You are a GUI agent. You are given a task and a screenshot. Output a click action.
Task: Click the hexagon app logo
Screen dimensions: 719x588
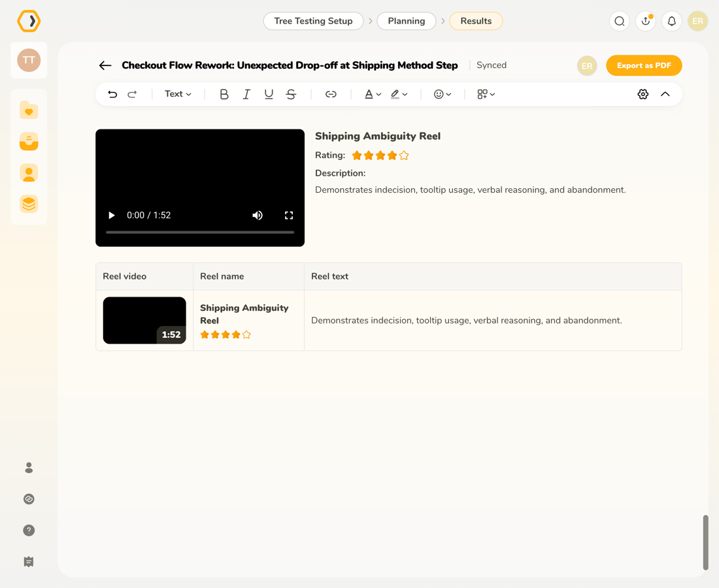29,21
